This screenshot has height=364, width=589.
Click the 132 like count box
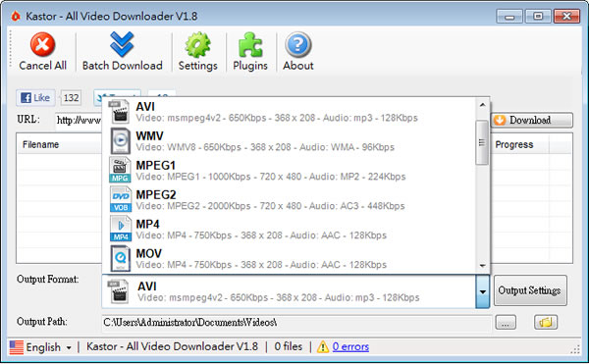click(71, 98)
